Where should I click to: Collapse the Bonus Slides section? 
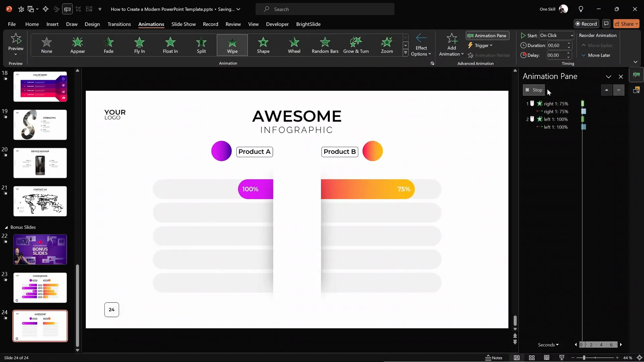tap(6, 227)
